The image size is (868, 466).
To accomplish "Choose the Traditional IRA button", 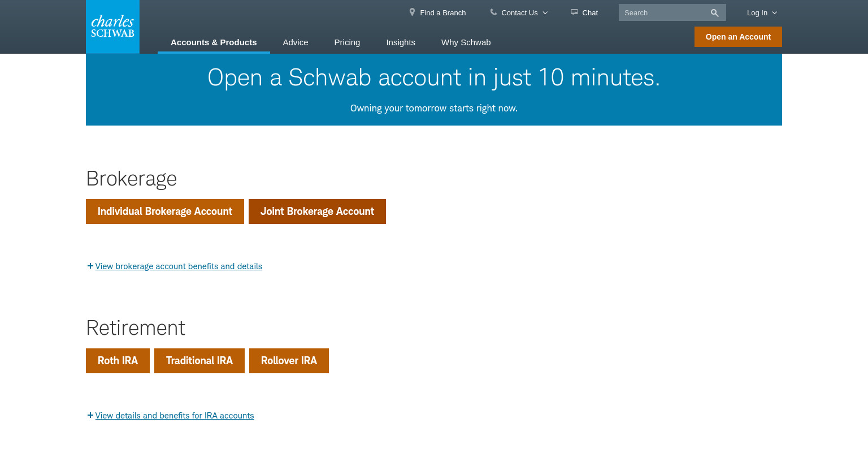I will (199, 361).
